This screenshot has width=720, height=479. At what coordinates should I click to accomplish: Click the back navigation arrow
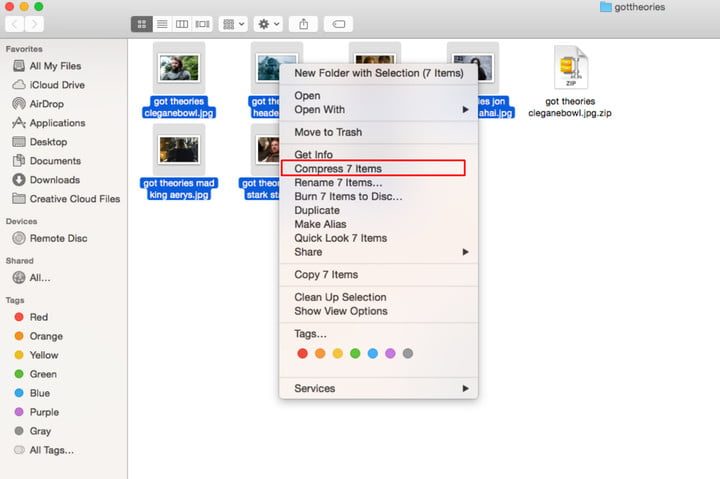(x=17, y=23)
